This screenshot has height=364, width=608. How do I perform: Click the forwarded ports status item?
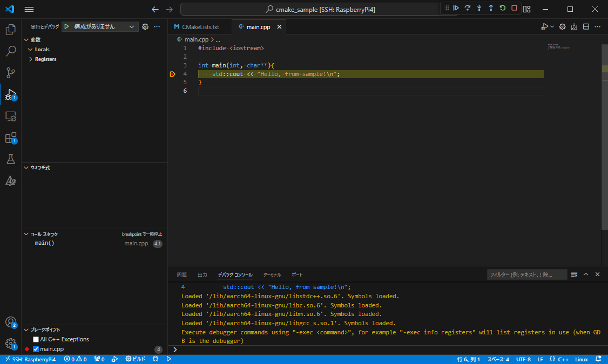click(99, 359)
